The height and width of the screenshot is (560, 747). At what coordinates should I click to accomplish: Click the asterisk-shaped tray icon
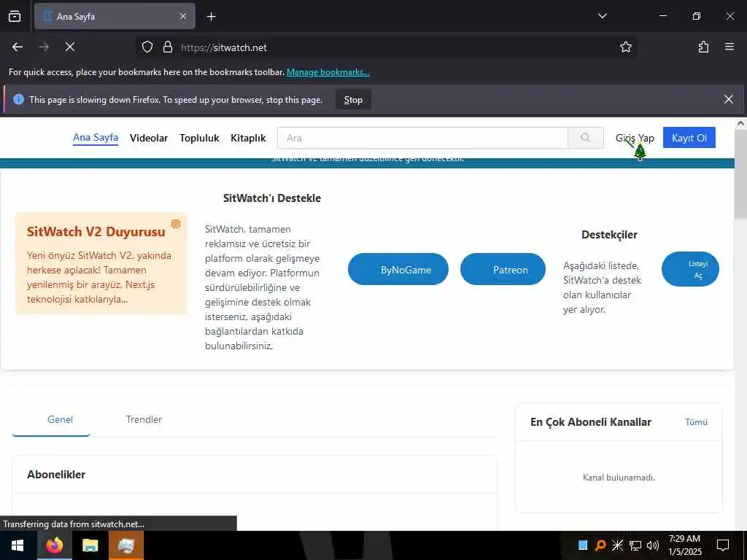(617, 545)
